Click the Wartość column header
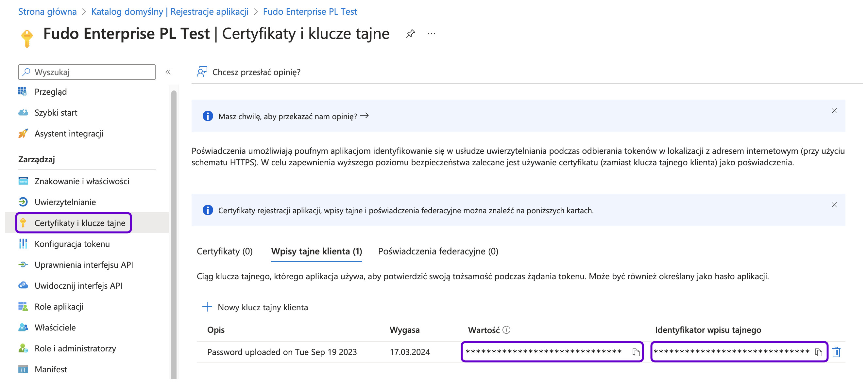The height and width of the screenshot is (387, 868). point(484,330)
